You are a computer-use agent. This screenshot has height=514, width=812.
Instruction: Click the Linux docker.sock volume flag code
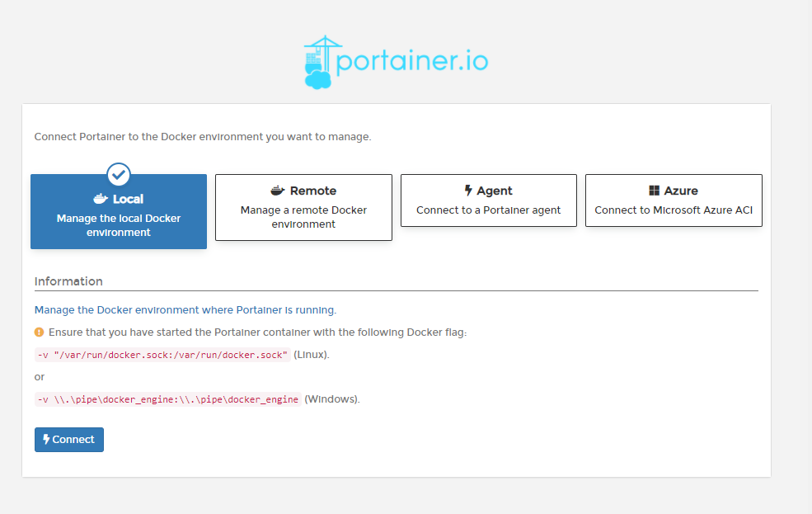point(162,355)
